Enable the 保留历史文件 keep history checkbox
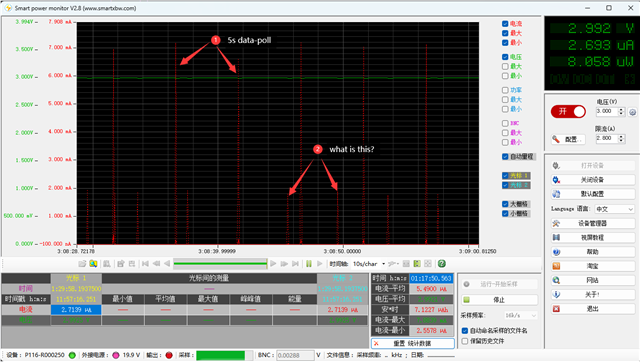The image size is (640, 362). pyautogui.click(x=465, y=341)
